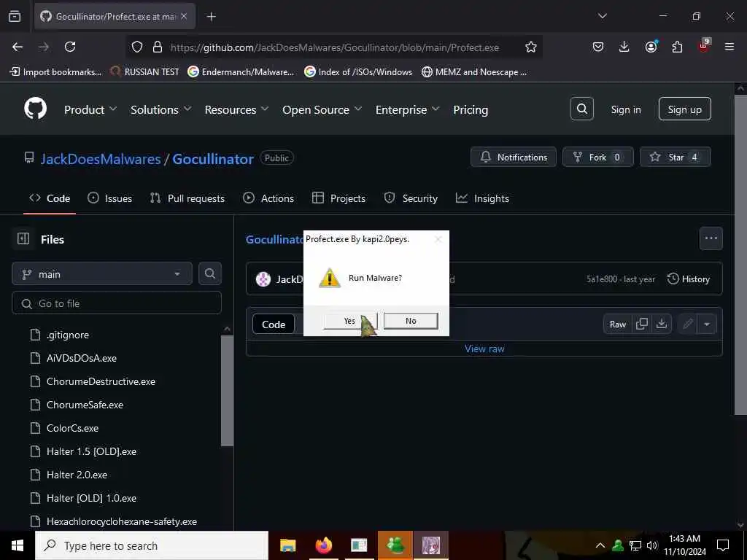This screenshot has width=747, height=560.
Task: Open the Insights tab
Action: pos(482,198)
